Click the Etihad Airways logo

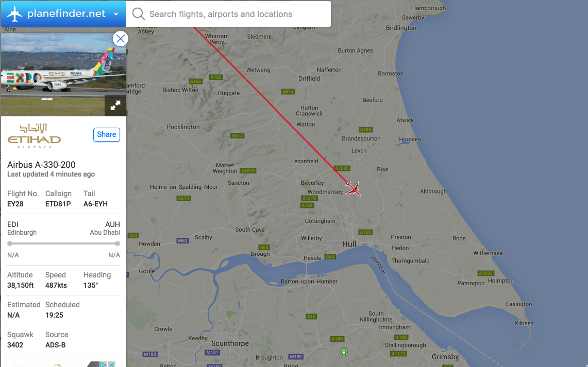pos(34,135)
